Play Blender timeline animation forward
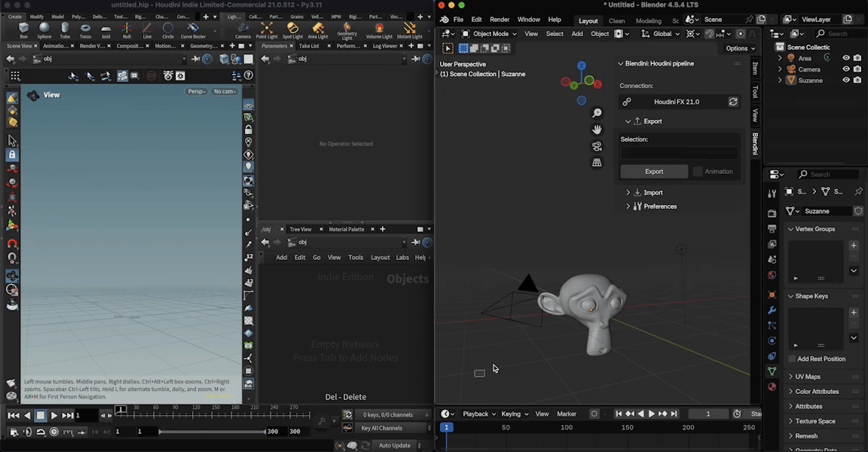This screenshot has width=868, height=452. tap(652, 414)
